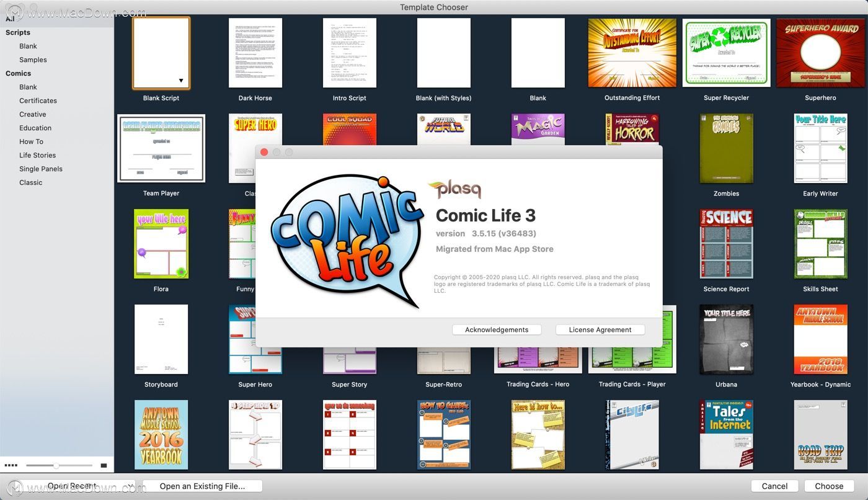This screenshot has width=868, height=500.
Task: Click the Choose button
Action: (x=829, y=486)
